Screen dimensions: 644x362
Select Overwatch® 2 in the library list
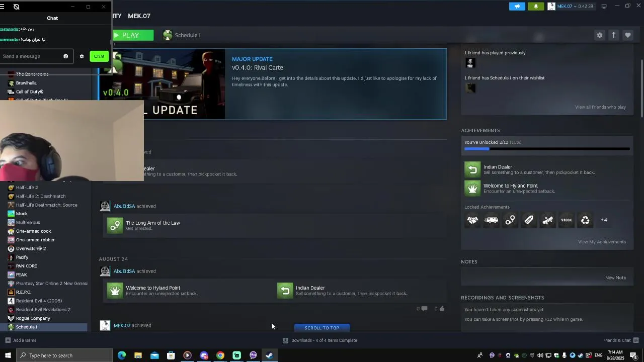[x=31, y=248]
